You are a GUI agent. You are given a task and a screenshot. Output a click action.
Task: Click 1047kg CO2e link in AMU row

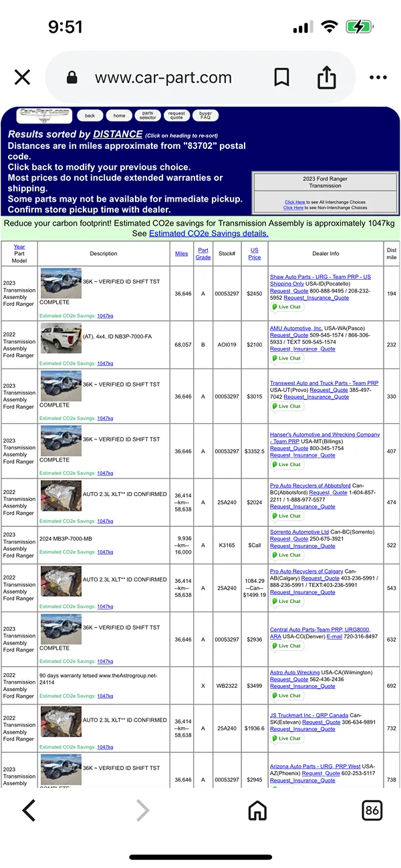[105, 363]
